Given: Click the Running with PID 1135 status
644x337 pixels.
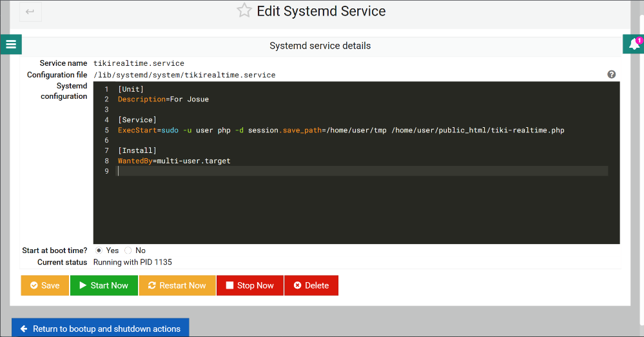Looking at the screenshot, I should click(133, 262).
